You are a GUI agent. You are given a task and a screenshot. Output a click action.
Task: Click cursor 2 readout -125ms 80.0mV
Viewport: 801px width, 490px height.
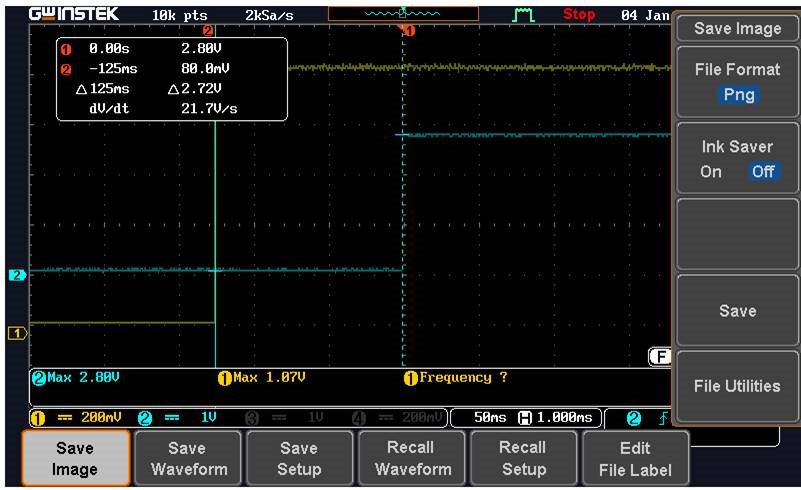tap(145, 69)
